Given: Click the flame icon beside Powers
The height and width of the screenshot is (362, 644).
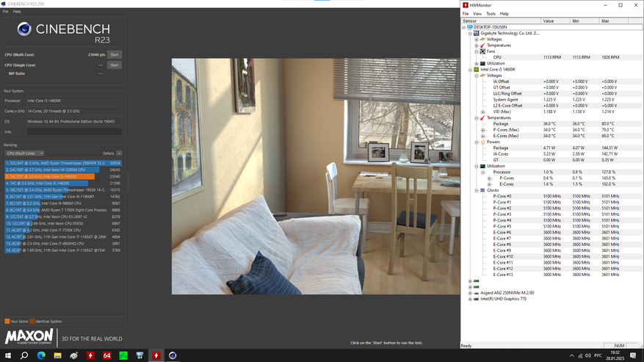Looking at the screenshot, I should pyautogui.click(x=482, y=142).
